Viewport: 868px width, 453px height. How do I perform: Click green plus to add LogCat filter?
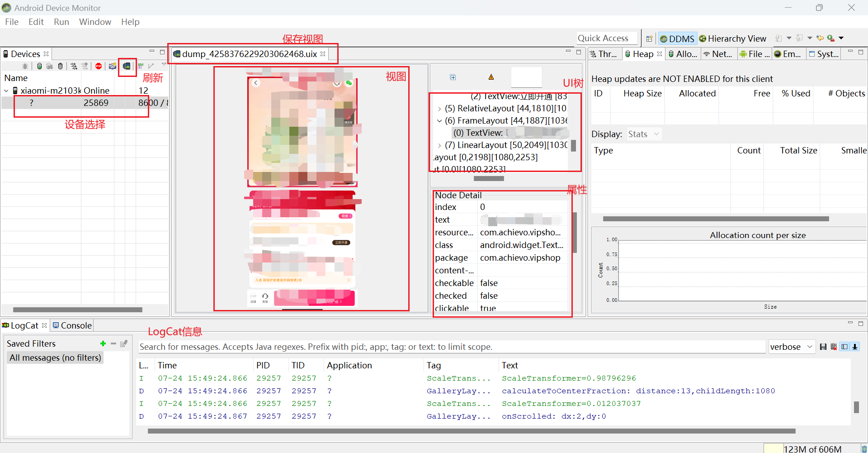[103, 344]
